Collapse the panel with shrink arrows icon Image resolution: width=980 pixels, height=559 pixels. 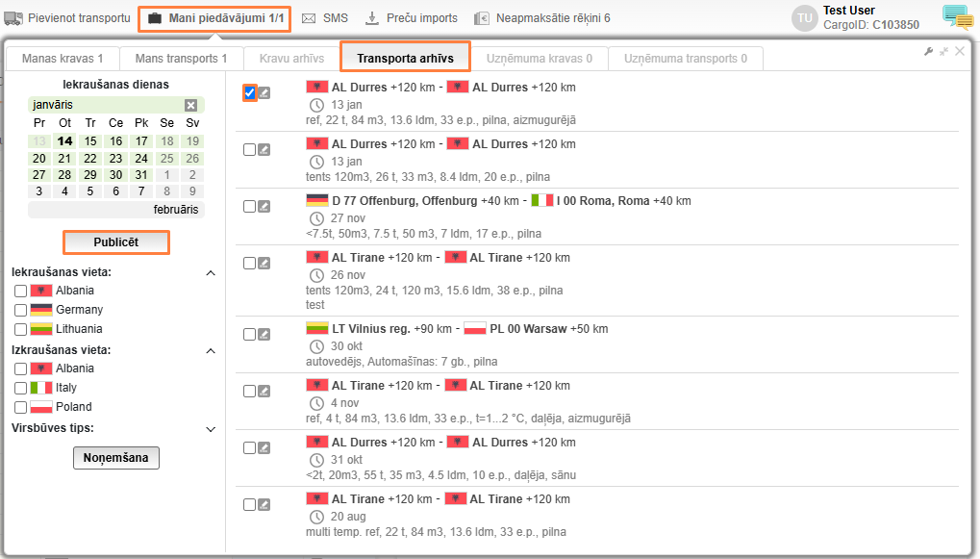tap(943, 52)
